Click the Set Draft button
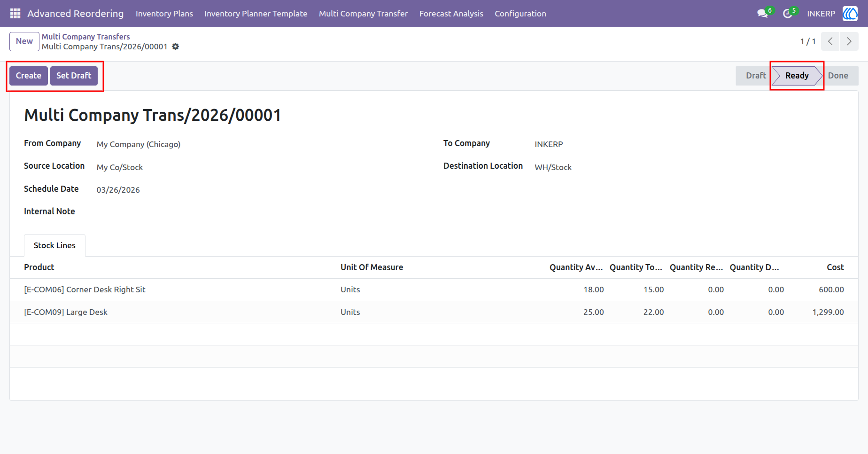Viewport: 868px width, 454px height. coord(74,76)
